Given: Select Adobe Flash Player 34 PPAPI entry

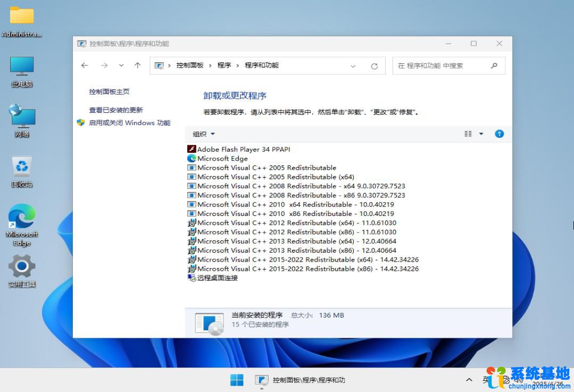Looking at the screenshot, I should coord(244,149).
